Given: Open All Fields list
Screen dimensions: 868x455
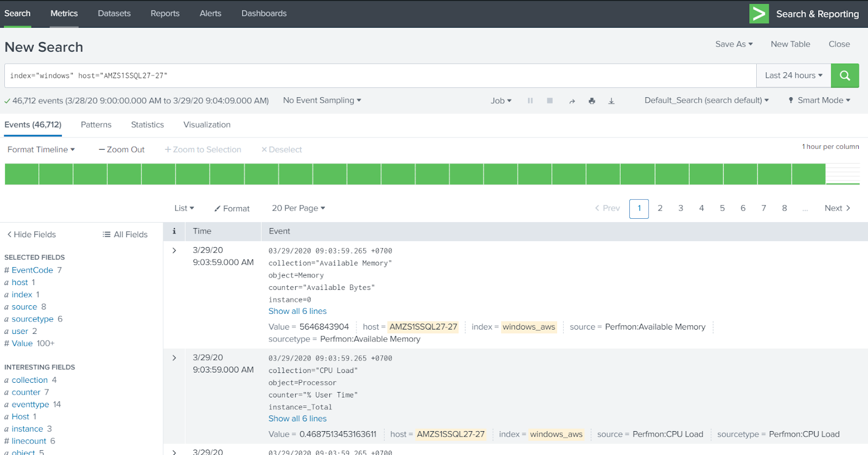Looking at the screenshot, I should 125,235.
